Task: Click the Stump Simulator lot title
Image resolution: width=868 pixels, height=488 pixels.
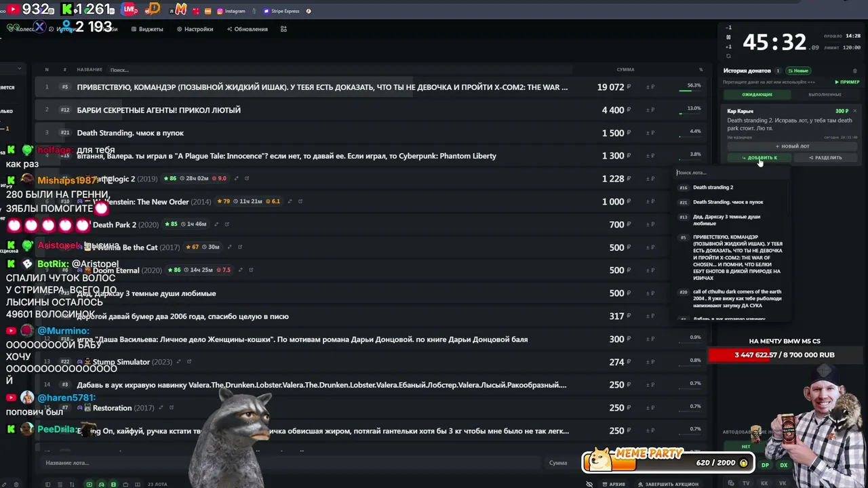Action: [121, 362]
